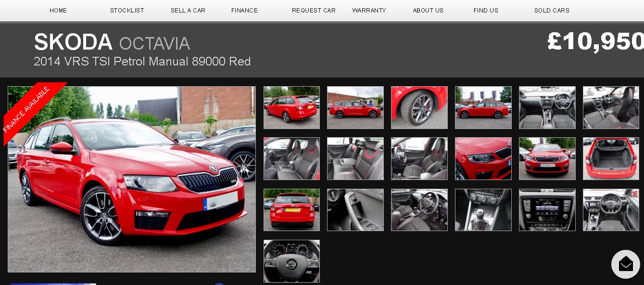Viewport: 644px width, 285px height.
Task: Choose REQUEST CAR from the menu
Action: click(314, 10)
